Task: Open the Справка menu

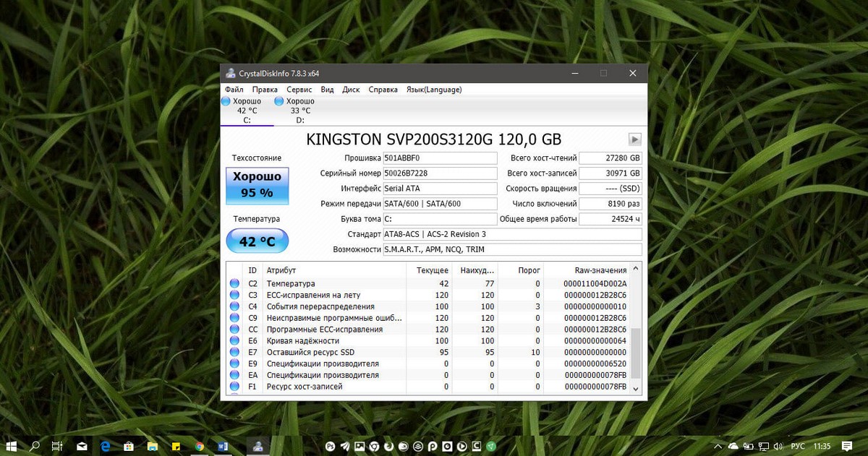Action: pos(383,90)
